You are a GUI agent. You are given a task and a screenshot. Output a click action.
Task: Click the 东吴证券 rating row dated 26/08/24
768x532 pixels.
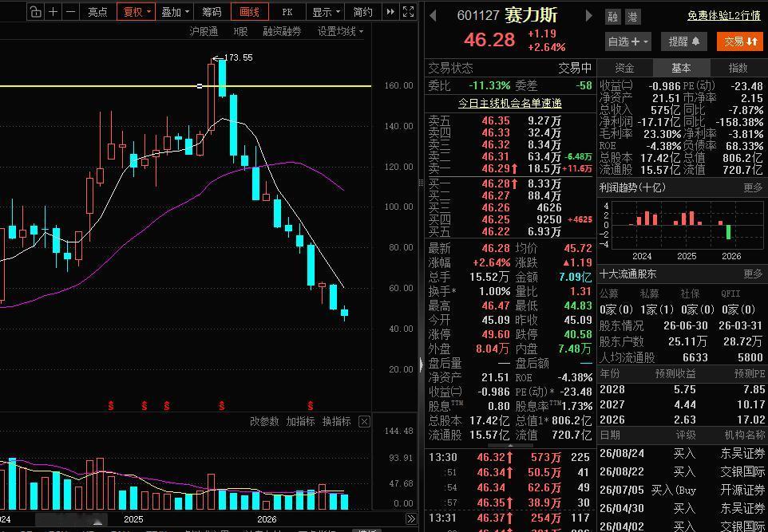[683, 453]
